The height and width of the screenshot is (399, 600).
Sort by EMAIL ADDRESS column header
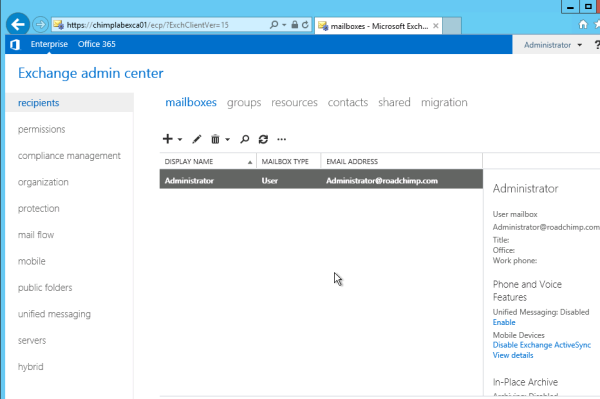(x=402, y=161)
